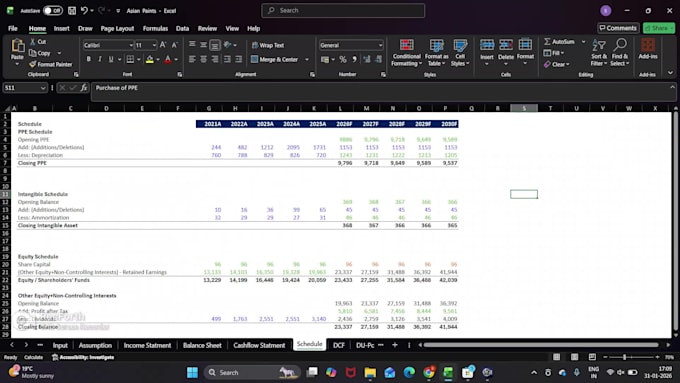Image resolution: width=680 pixels, height=383 pixels.
Task: Open the Comments button
Action: (618, 28)
